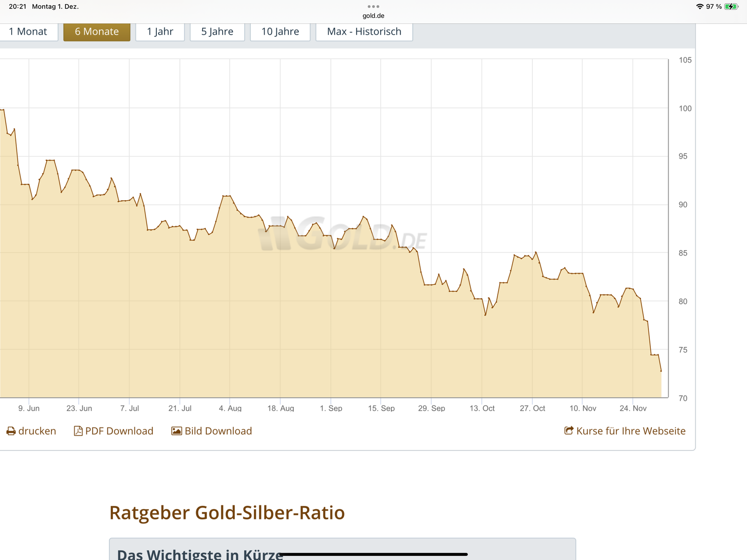This screenshot has height=560, width=747.
Task: Click the 1. Sep axis label
Action: [331, 408]
